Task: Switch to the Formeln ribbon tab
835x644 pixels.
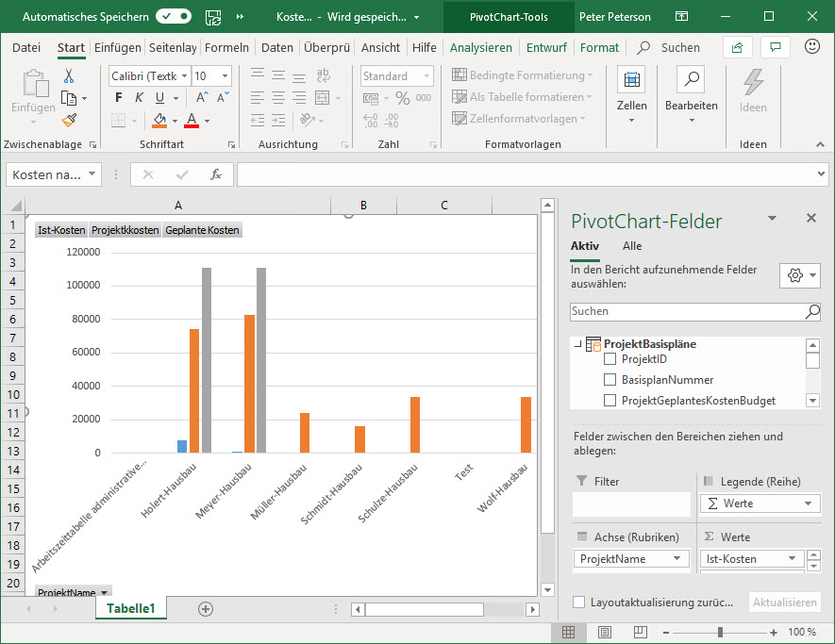Action: 226,48
